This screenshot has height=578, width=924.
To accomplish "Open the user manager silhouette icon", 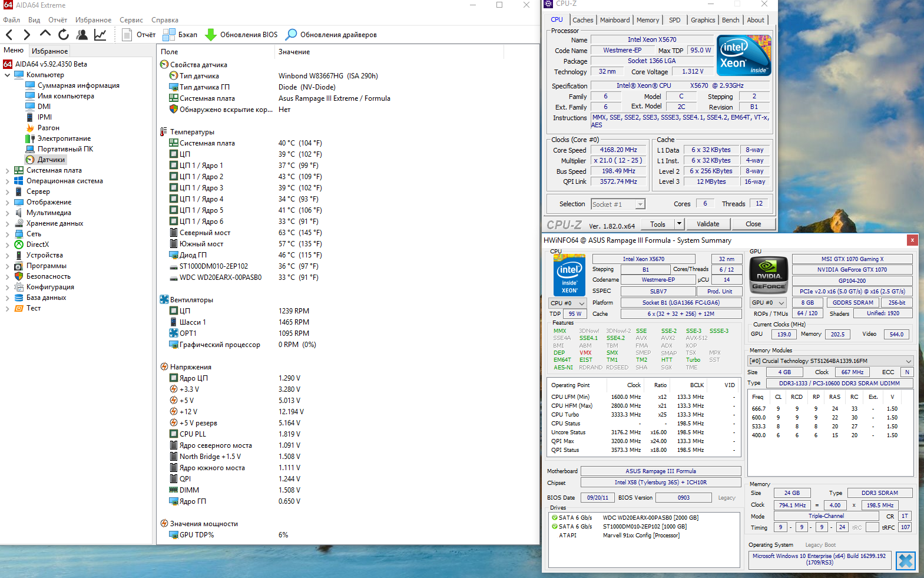I will [x=82, y=35].
